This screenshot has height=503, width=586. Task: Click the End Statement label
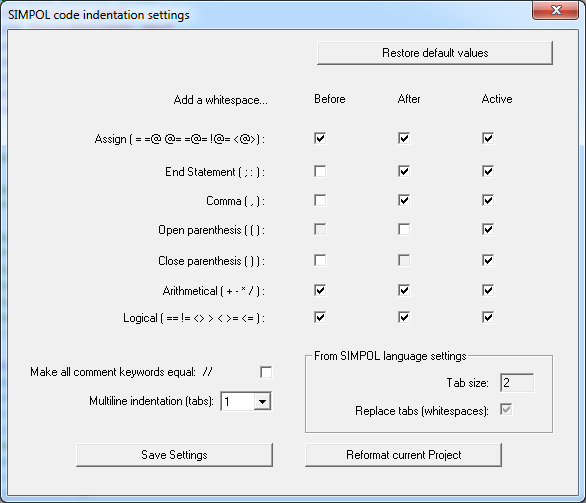click(215, 172)
